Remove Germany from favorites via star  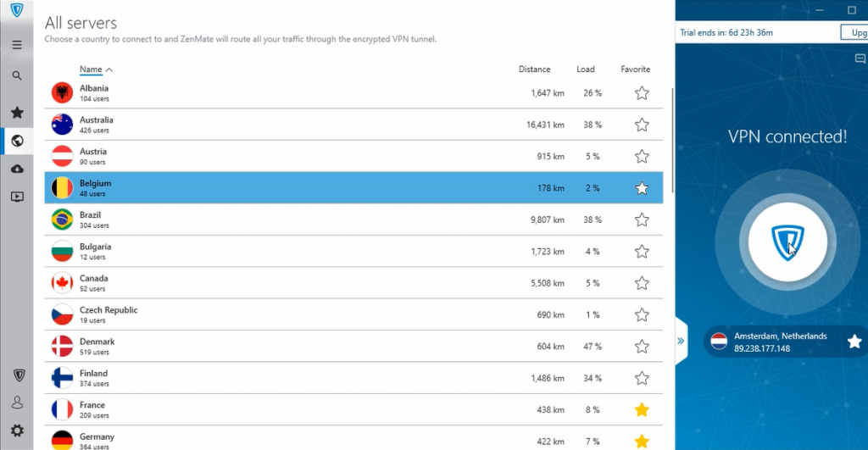tap(642, 442)
